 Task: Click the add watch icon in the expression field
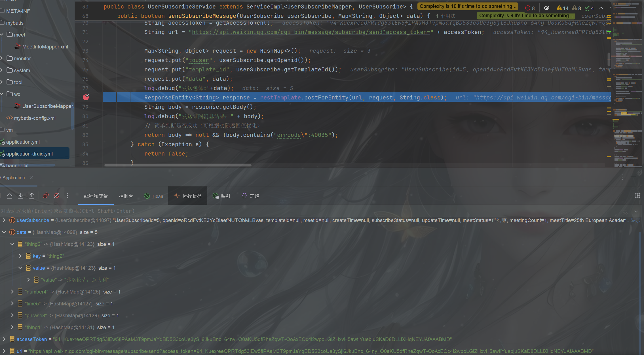(x=624, y=211)
